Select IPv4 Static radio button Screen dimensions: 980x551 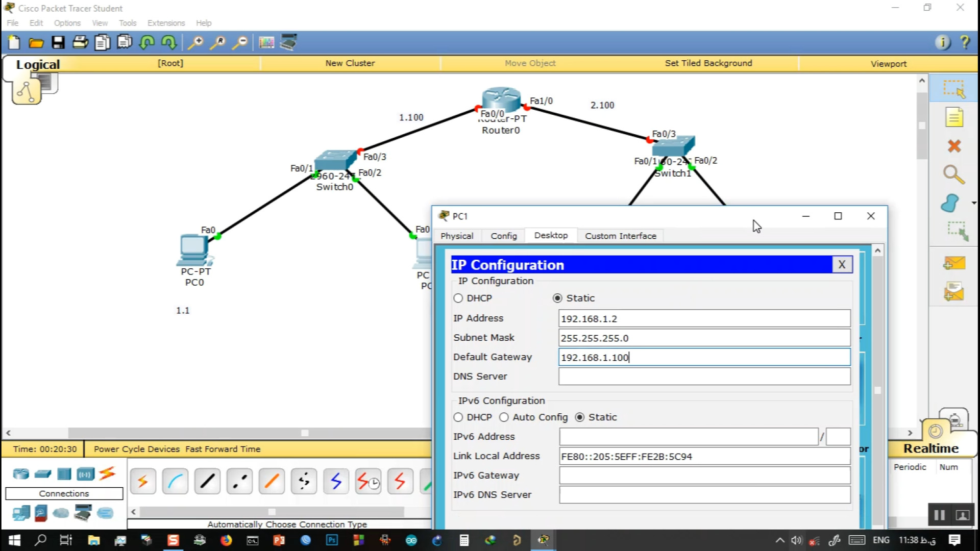(557, 298)
